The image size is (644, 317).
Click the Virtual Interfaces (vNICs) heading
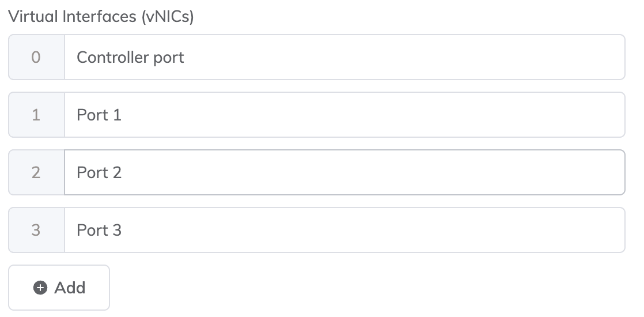coord(101,17)
